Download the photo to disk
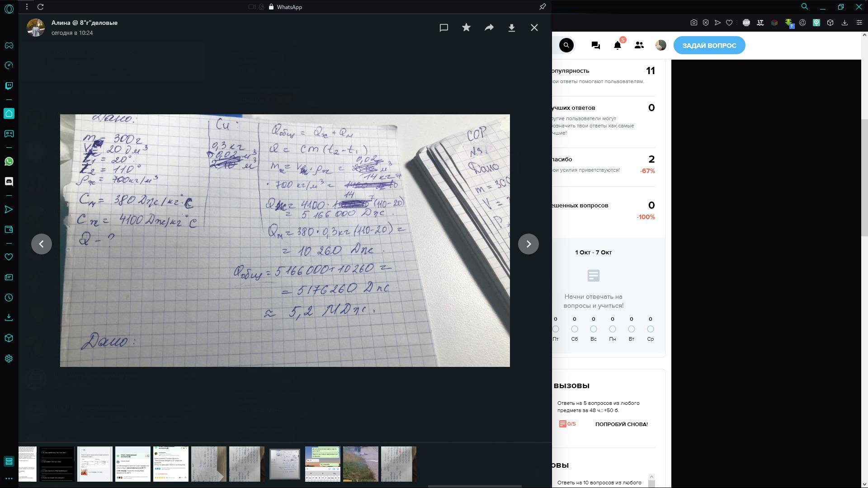The height and width of the screenshot is (488, 868). click(x=511, y=28)
